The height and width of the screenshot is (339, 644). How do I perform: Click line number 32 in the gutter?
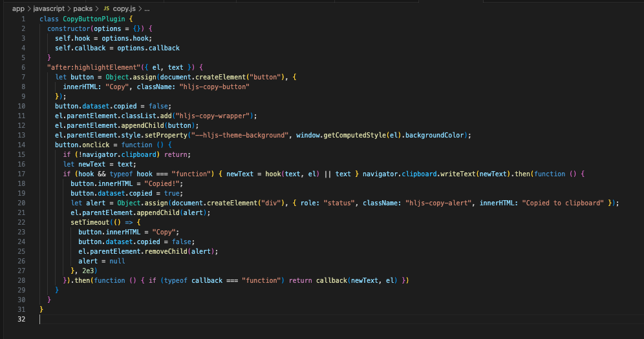click(21, 319)
